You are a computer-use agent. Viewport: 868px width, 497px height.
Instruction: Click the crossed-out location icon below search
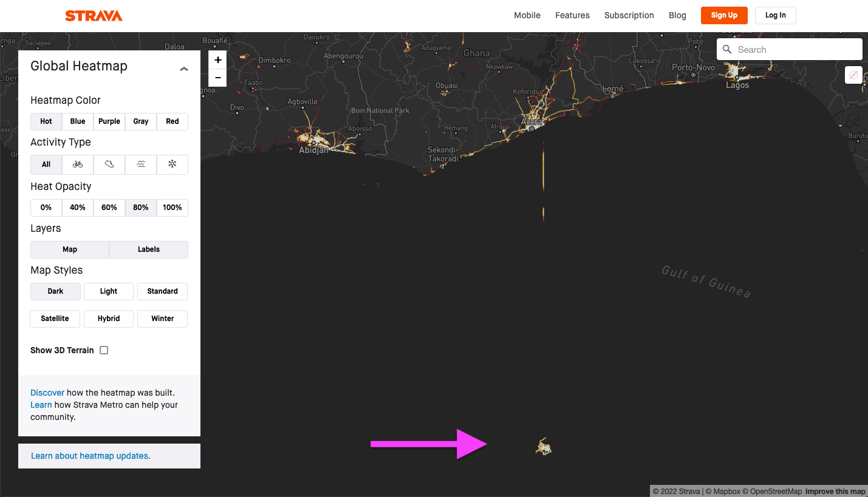click(x=853, y=75)
